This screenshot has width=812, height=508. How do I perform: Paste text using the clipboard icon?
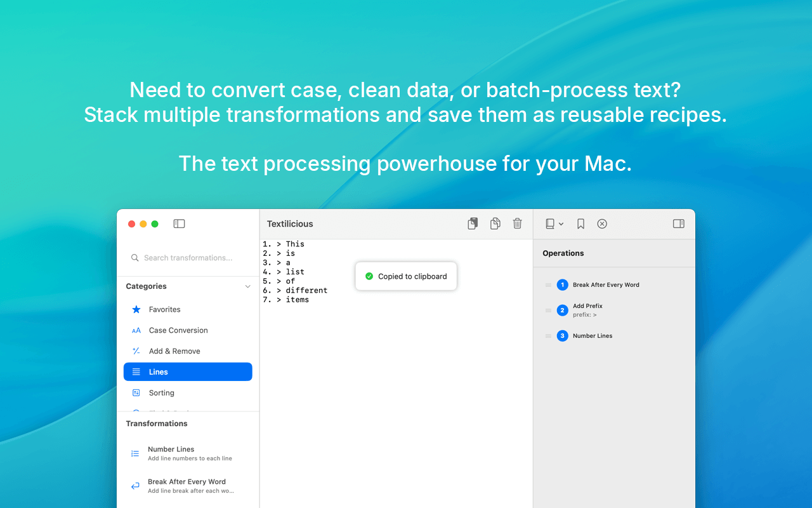pos(473,224)
